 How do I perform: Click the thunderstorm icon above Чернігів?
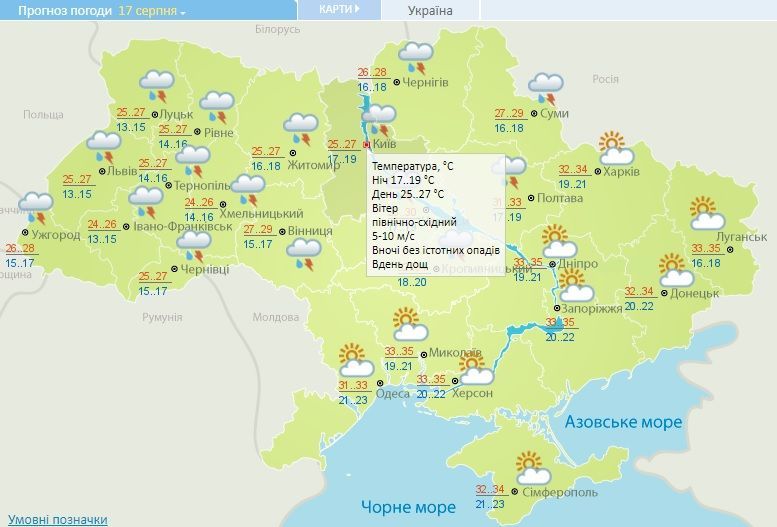point(416,59)
